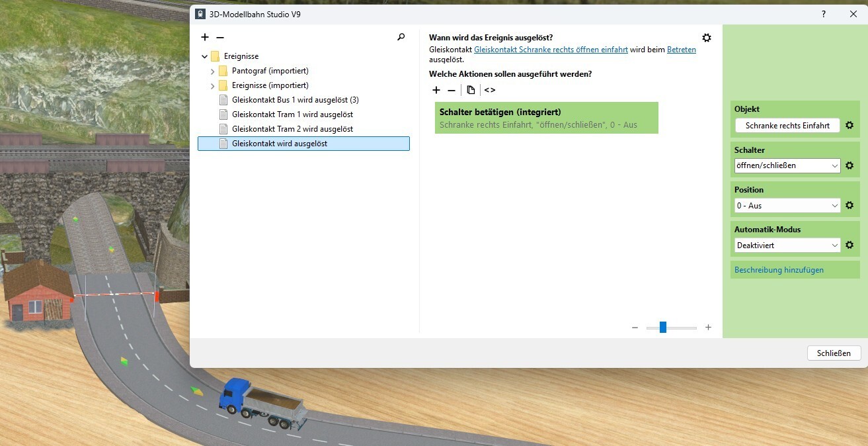Open the event search magnifier
Viewport: 868px width, 446px height.
[401, 38]
